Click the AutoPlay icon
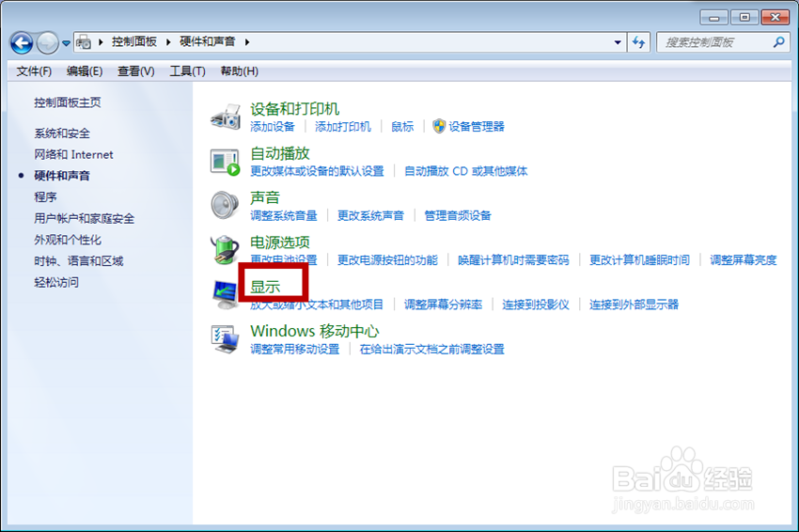The width and height of the screenshot is (799, 532). [226, 162]
